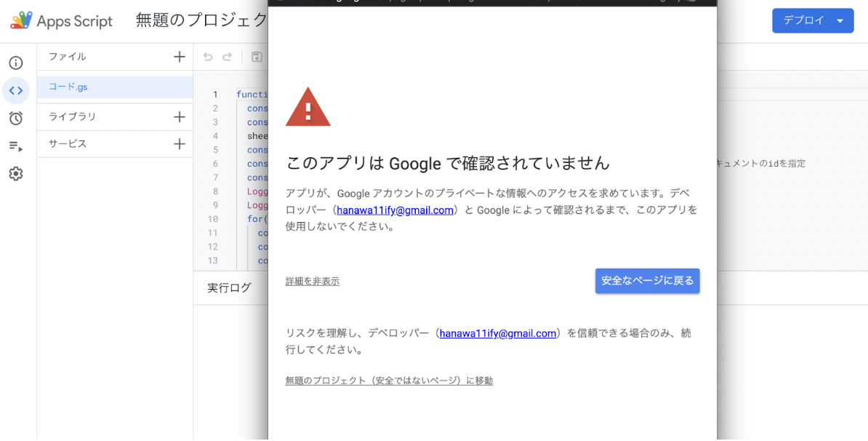The image size is (868, 441).
Task: Select the Editor code icon in sidebar
Action: point(16,91)
